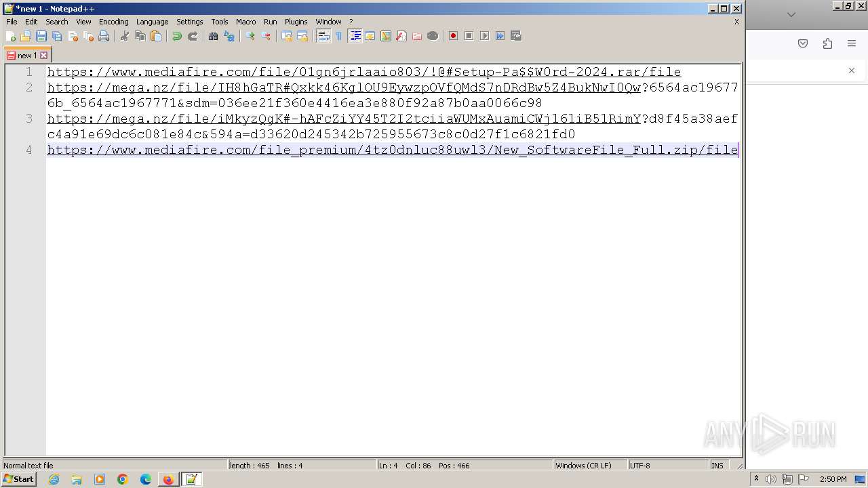Close the 'new 1' tab with its X
The image size is (868, 488).
pyautogui.click(x=44, y=56)
